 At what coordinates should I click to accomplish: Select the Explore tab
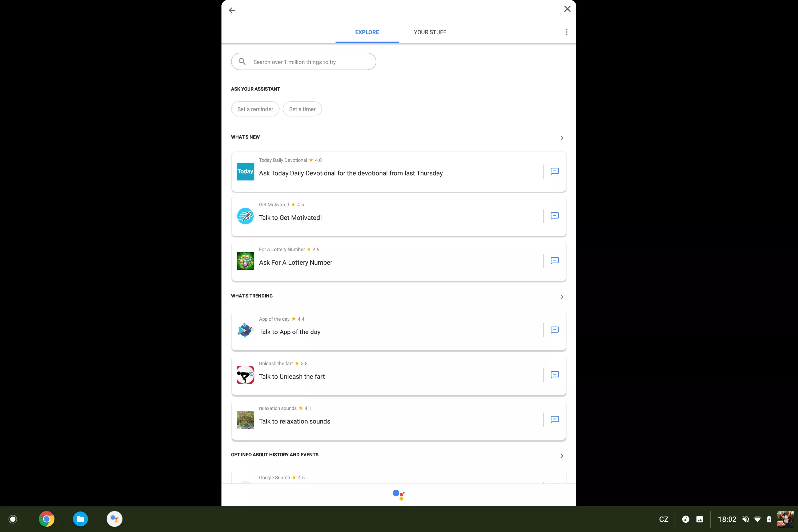coord(367,32)
